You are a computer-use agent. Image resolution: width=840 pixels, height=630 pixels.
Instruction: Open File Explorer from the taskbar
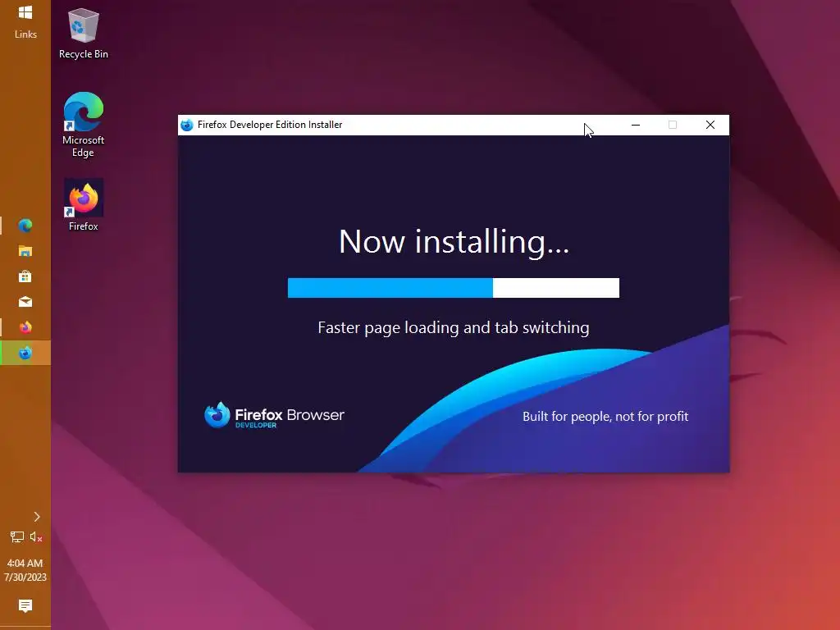pos(25,251)
